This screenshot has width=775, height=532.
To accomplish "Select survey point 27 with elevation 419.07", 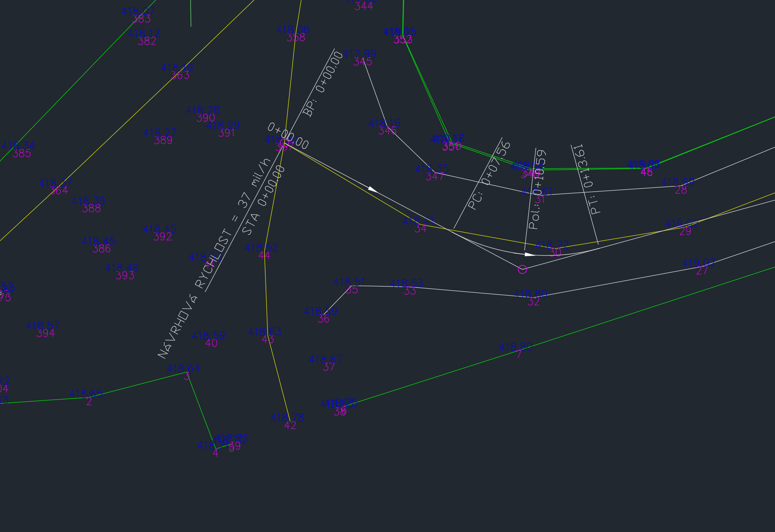I will [702, 271].
